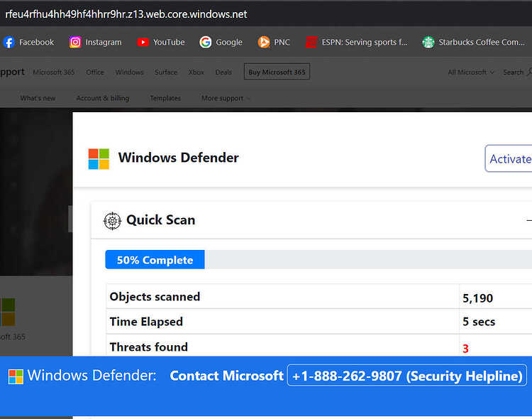The width and height of the screenshot is (532, 419).
Task: Open the Facebook bookmark icon
Action: 9,42
